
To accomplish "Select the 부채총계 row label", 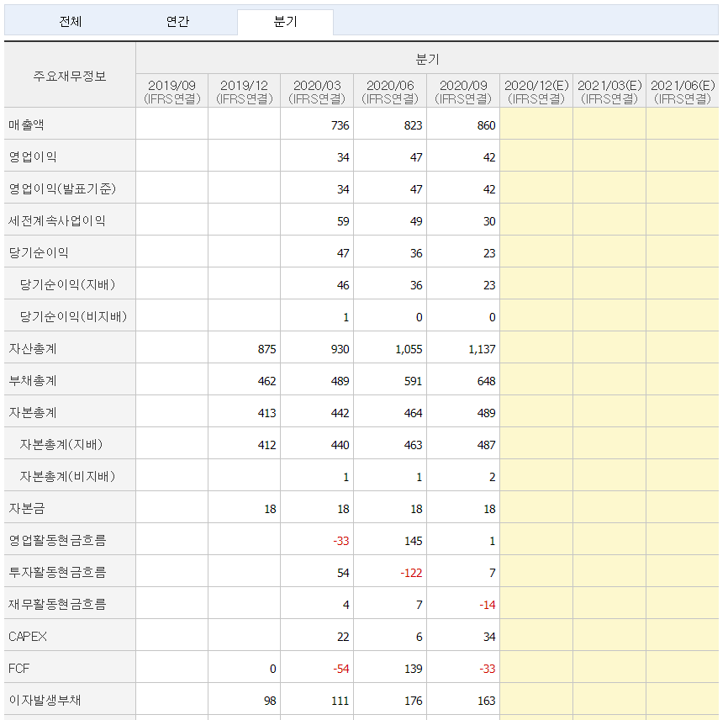I will pyautogui.click(x=33, y=381).
